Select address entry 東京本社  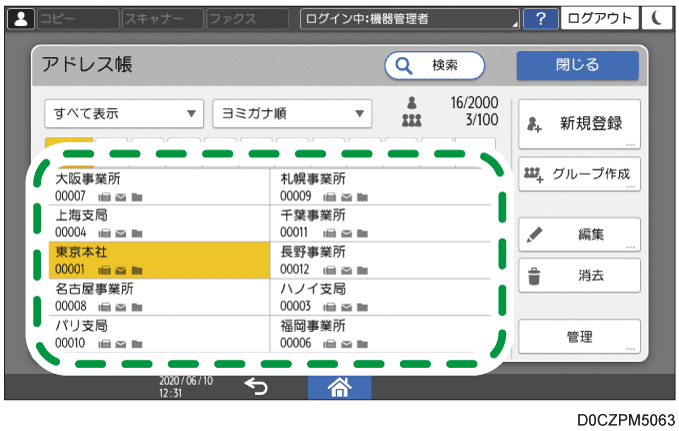tap(158, 260)
